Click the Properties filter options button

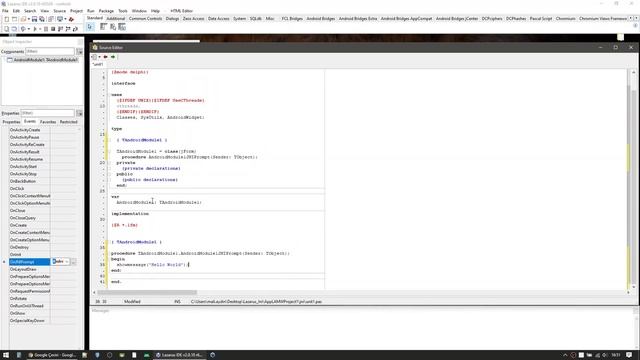79,113
